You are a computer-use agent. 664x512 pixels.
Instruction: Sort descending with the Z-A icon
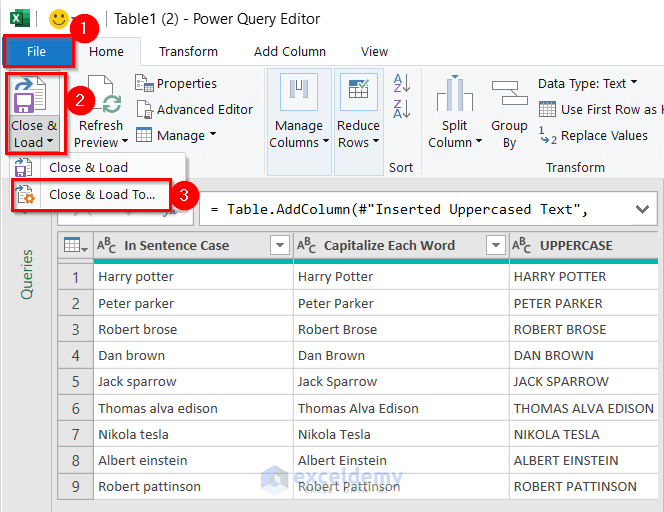pyautogui.click(x=402, y=110)
